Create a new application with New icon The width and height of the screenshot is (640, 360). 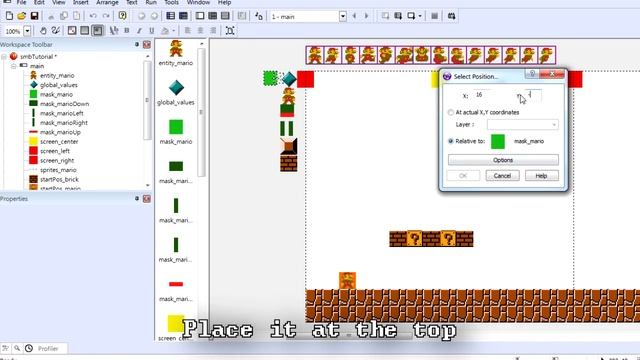(x=9, y=16)
